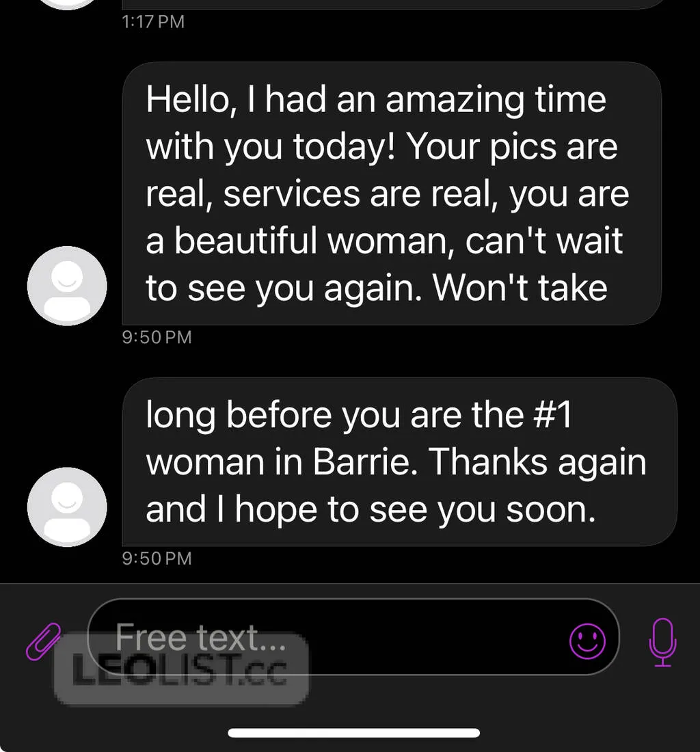The height and width of the screenshot is (752, 700).
Task: Tap 9:50 PM timestamp under "Won't take" message
Action: 157,337
